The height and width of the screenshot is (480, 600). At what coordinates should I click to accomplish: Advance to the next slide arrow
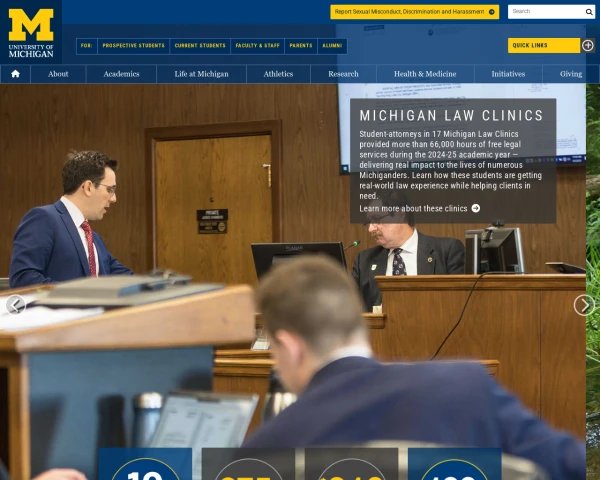pyautogui.click(x=584, y=305)
